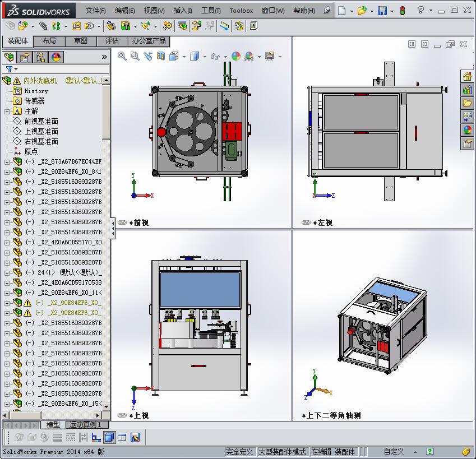Click Take Snapshot icon in toolbar
Screen dimensions: 476x459
point(253,26)
